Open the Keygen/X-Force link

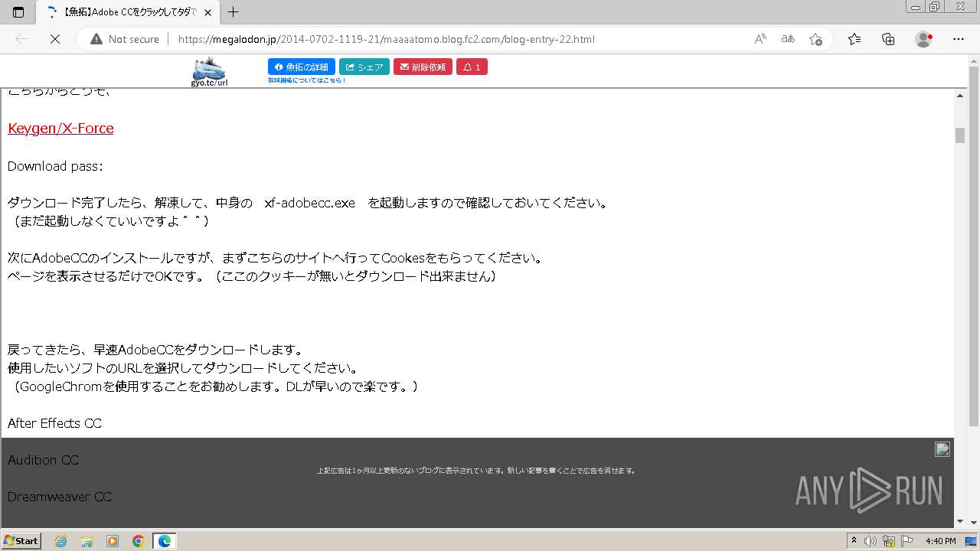click(x=60, y=129)
